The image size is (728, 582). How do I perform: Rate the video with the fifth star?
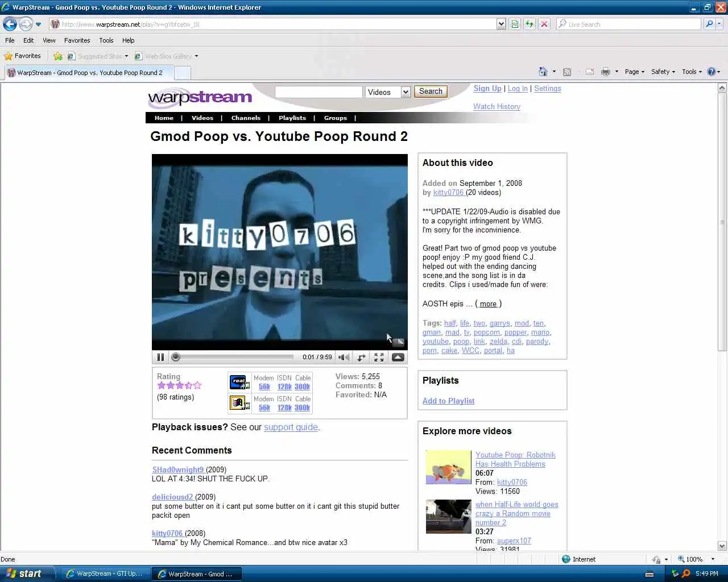[197, 385]
